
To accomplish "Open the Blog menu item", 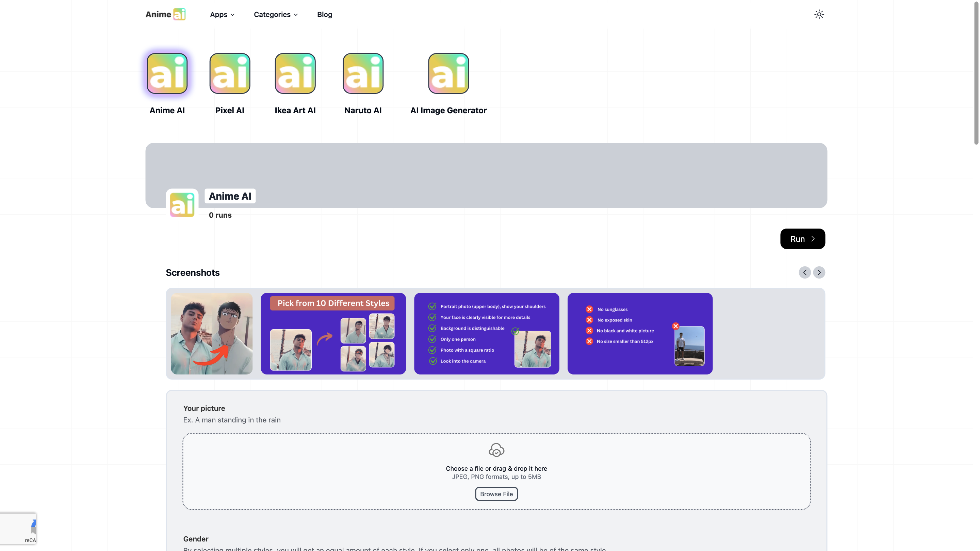I will point(325,14).
